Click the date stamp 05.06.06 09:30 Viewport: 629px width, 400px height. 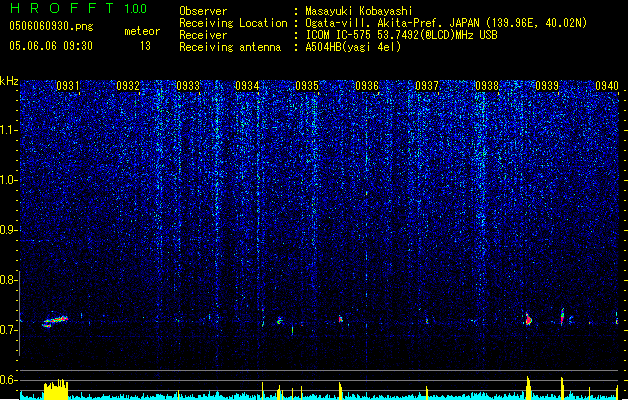tap(51, 46)
